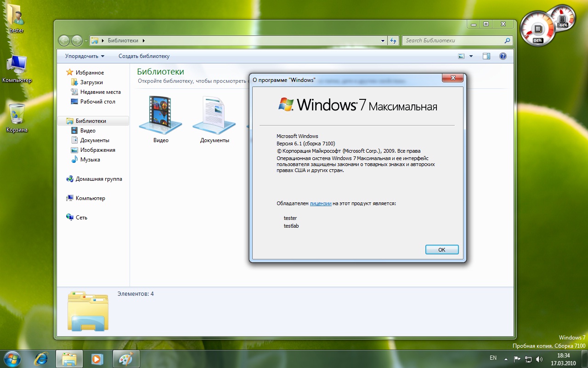
Task: Select the Документы library icon
Action: coord(215,119)
